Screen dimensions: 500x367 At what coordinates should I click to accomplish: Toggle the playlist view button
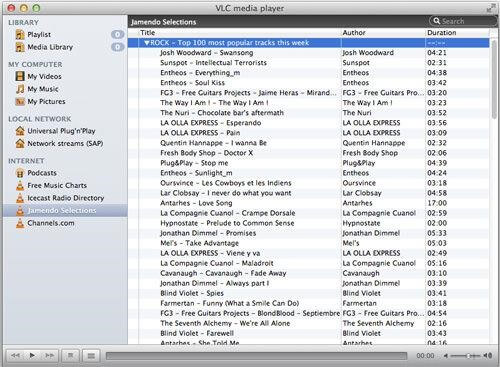[x=91, y=355]
